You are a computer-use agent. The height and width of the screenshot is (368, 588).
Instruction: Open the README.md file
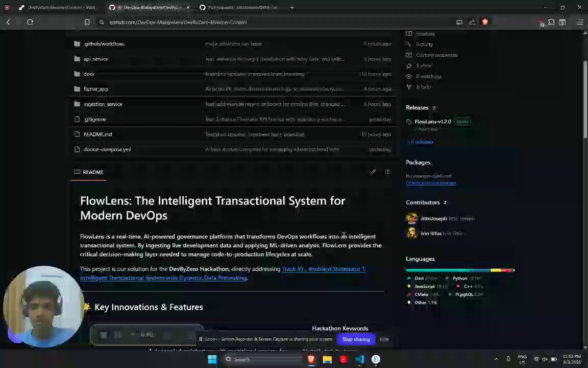pos(97,134)
